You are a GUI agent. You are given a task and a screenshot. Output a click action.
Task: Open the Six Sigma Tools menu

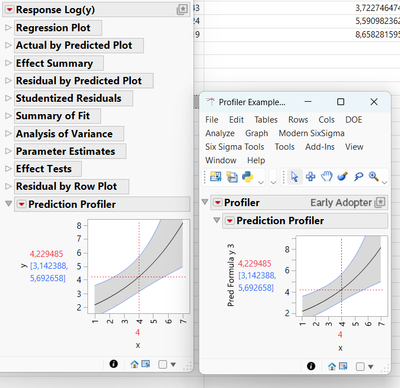tap(235, 147)
